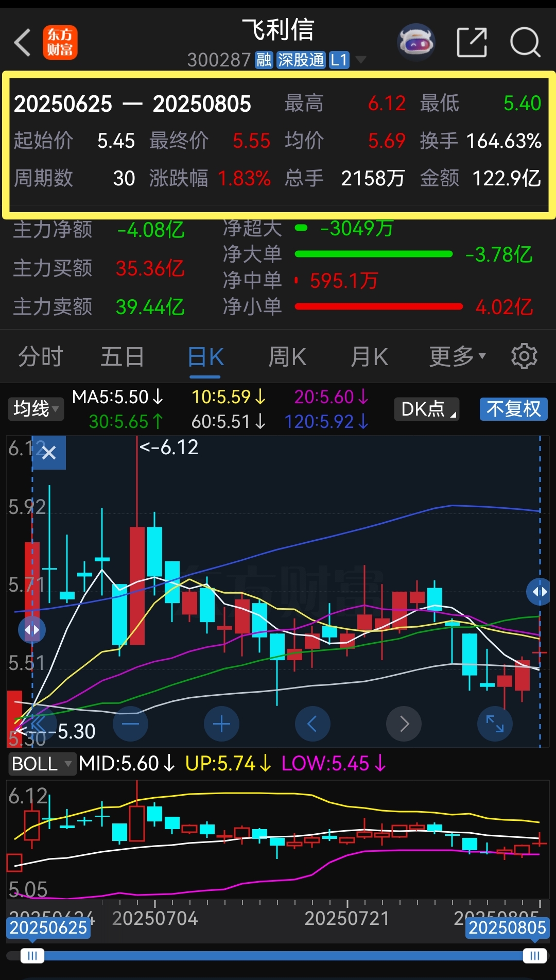Tap the 净大单 green bar
Screen dimensions: 556x980
pos(374,254)
